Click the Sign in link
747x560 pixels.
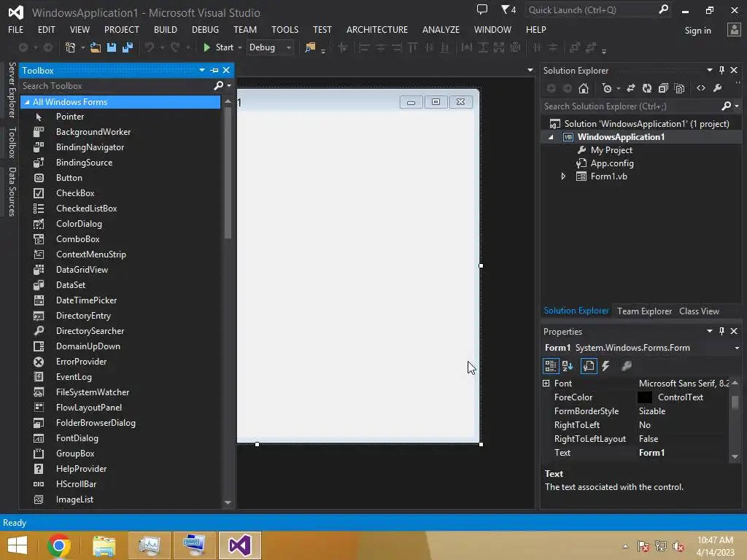coord(698,31)
